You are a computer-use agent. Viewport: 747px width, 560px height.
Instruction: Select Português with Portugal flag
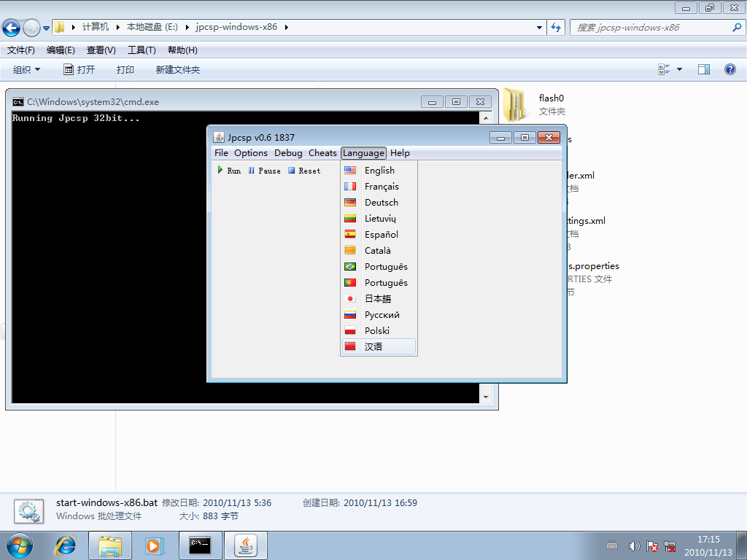point(379,283)
